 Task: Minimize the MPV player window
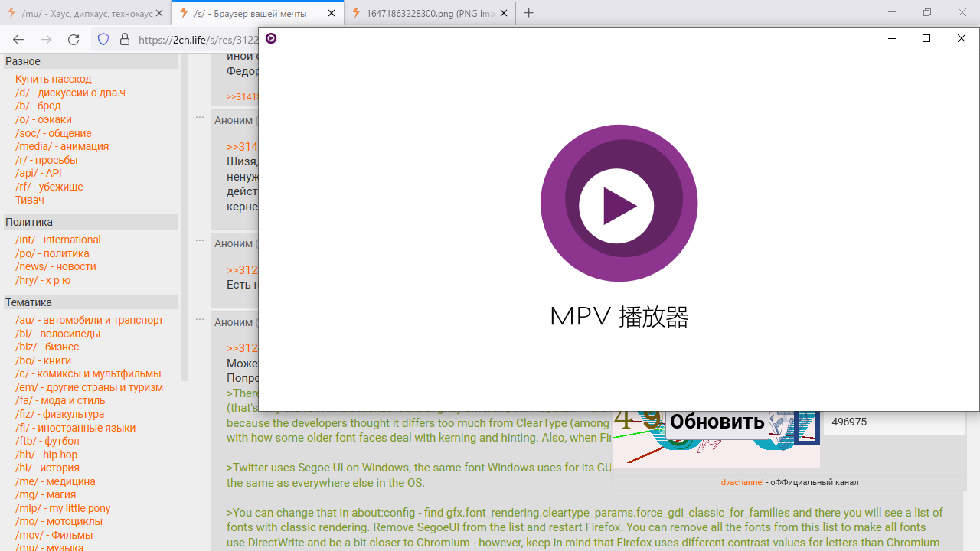[x=892, y=38]
